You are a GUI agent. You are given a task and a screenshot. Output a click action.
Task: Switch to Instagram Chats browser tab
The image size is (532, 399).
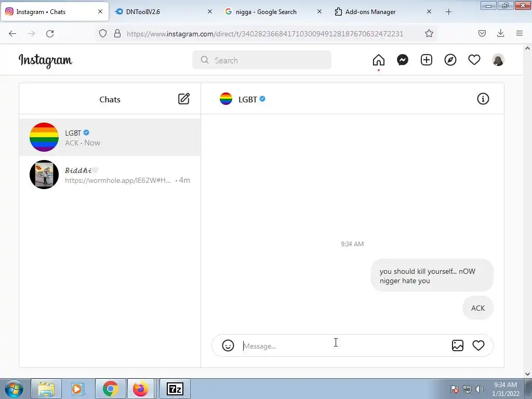click(54, 11)
